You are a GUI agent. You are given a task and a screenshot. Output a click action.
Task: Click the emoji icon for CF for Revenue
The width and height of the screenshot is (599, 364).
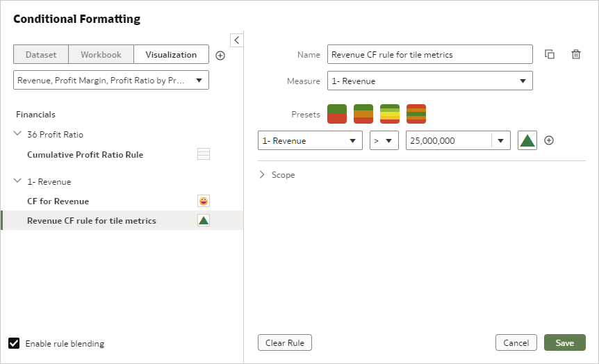click(204, 201)
